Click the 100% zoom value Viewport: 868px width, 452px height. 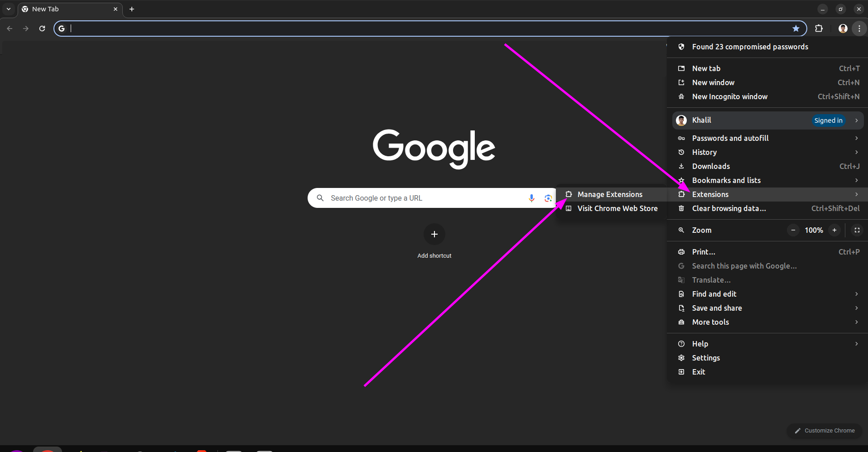tap(814, 230)
